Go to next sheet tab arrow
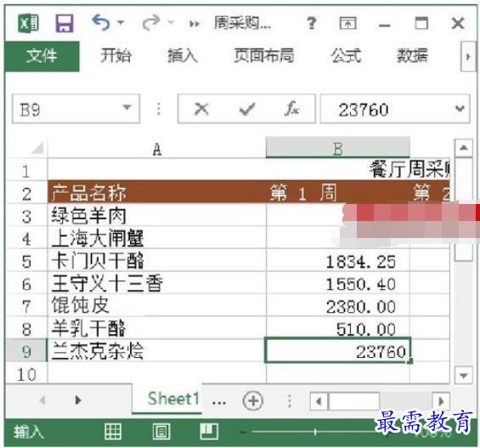The height and width of the screenshot is (448, 480). (78, 400)
